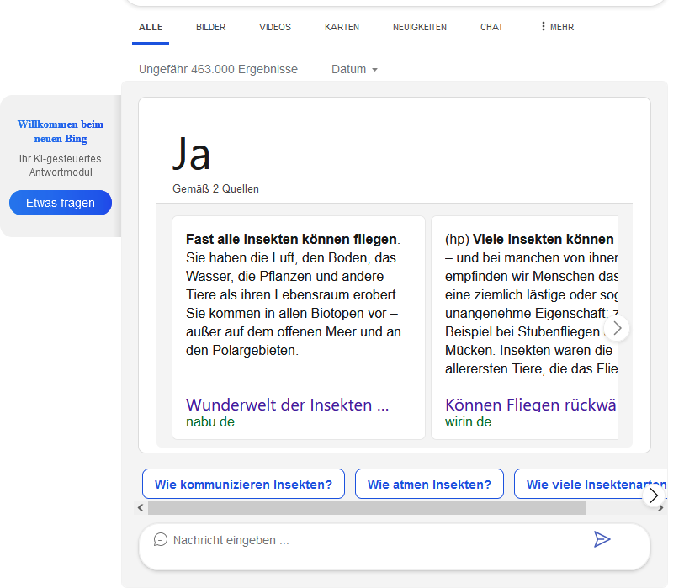
Task: Click the chat bubble icon in message box
Action: tap(161, 540)
